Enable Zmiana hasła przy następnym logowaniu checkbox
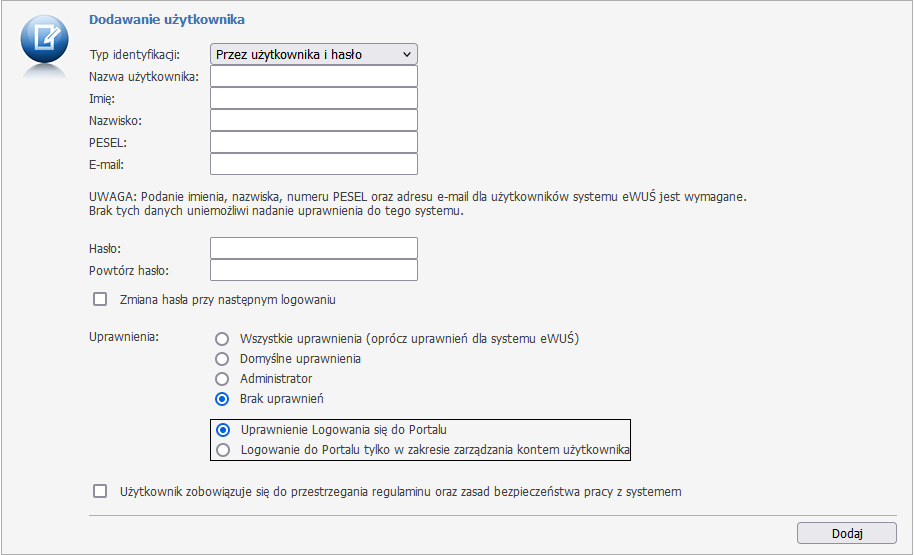The image size is (915, 555). coord(100,299)
